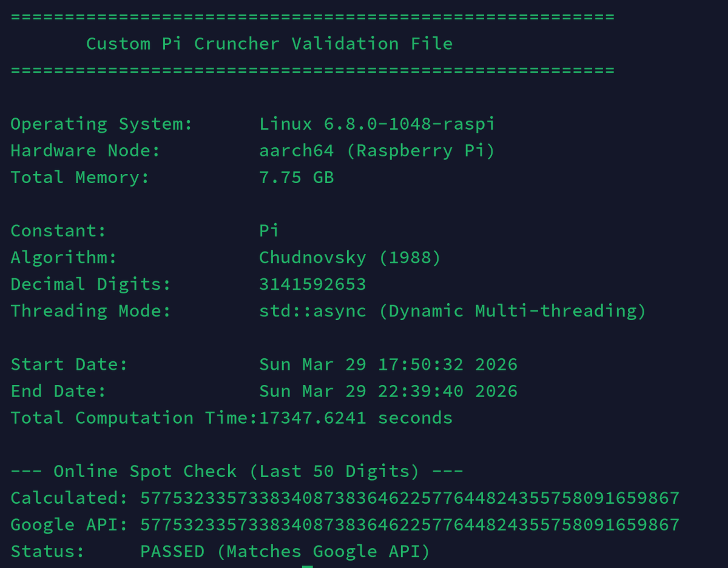Click the 'Algorithm:' label
728x568 pixels.
tap(64, 258)
